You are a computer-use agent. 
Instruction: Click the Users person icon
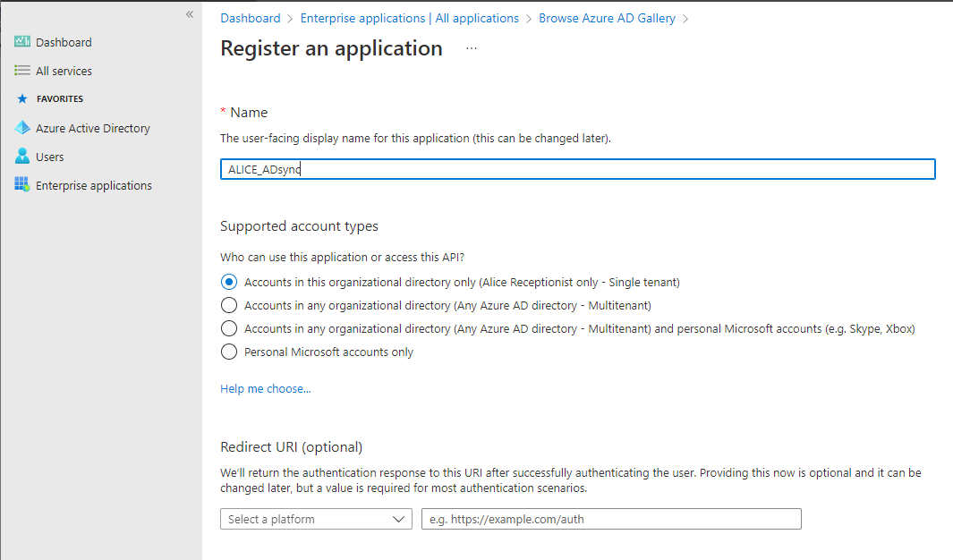(22, 156)
